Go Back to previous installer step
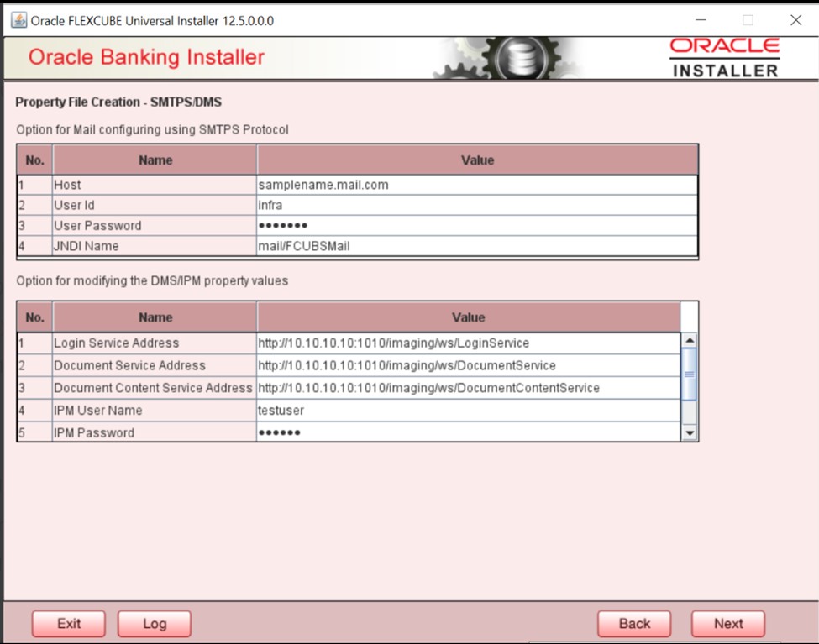Viewport: 819px width, 644px height. (634, 624)
